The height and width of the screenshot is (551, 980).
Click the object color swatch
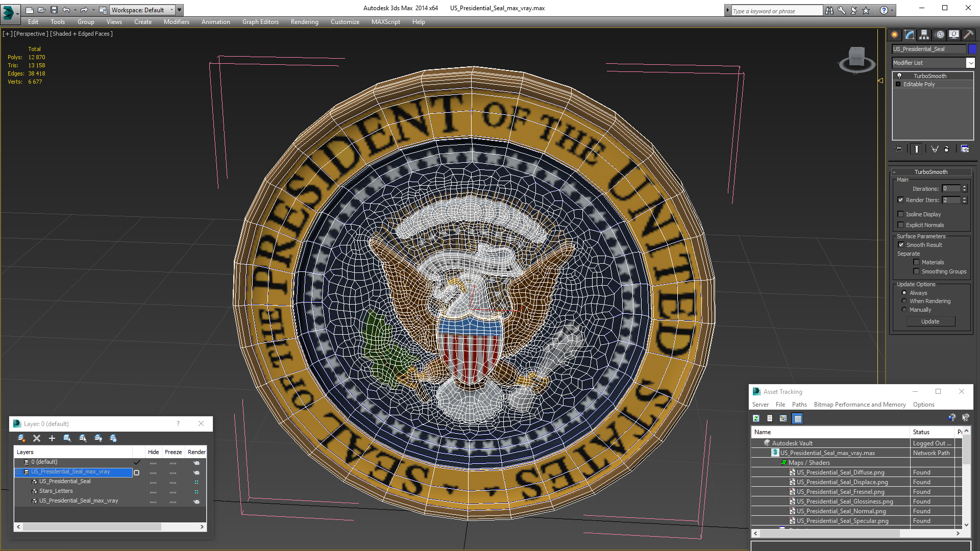pos(972,49)
